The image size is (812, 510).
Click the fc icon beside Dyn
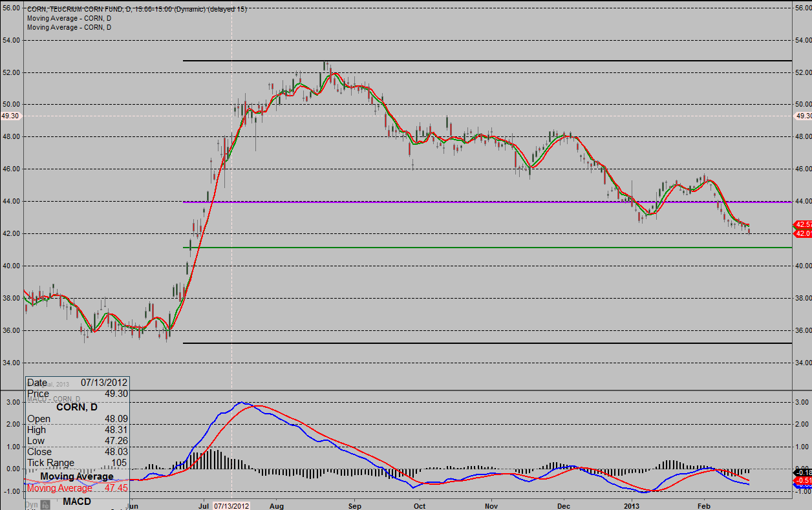[46, 504]
